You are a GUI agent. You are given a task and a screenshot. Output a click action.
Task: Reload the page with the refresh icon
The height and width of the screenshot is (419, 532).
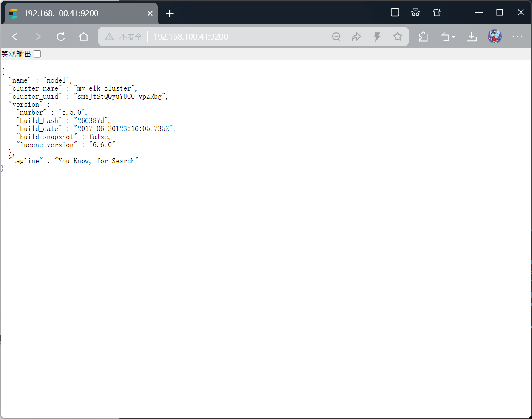61,37
